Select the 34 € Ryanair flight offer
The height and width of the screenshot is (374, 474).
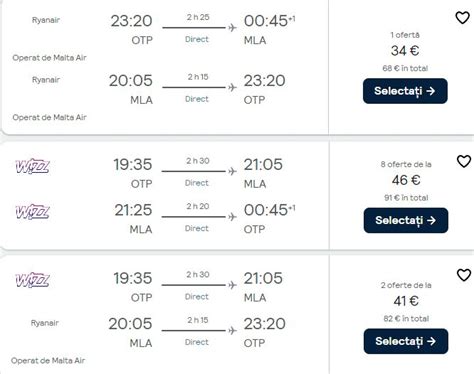pos(405,91)
